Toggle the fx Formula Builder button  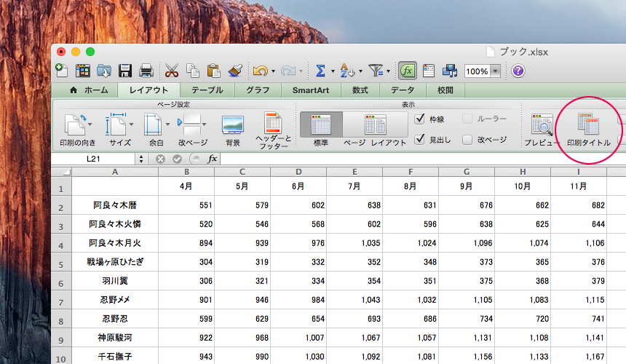407,71
